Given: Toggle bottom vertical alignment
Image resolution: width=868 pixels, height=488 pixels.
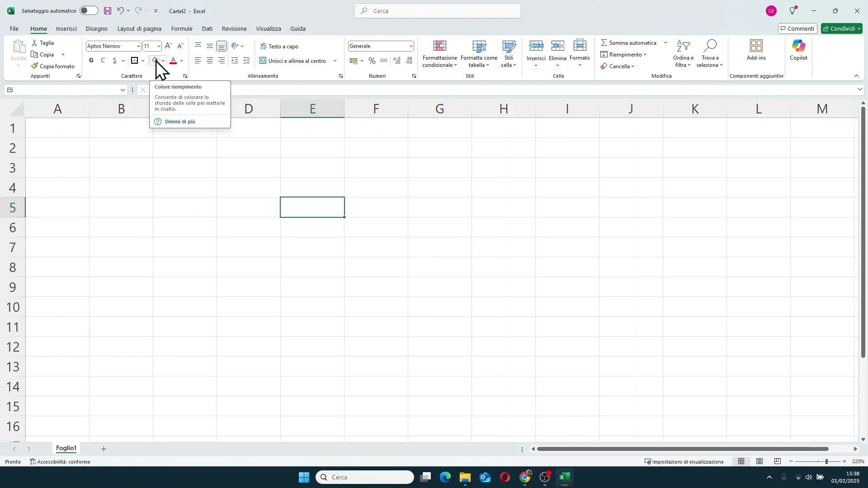Looking at the screenshot, I should pyautogui.click(x=222, y=46).
